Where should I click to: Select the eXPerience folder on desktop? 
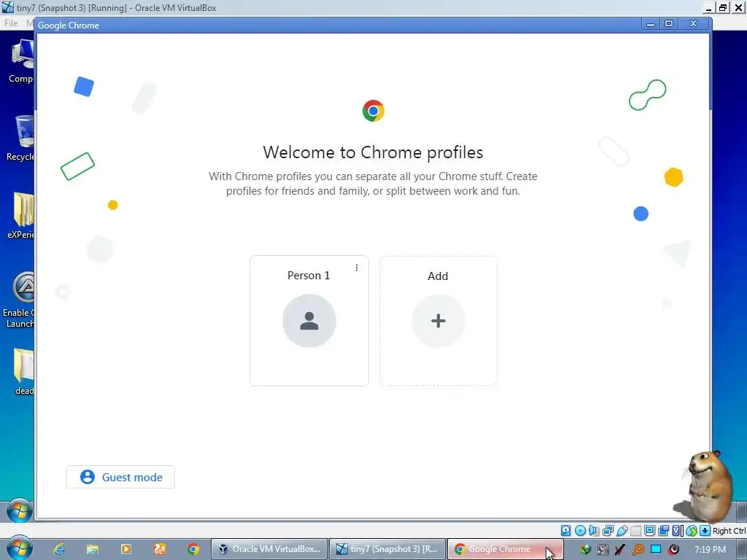(x=21, y=215)
